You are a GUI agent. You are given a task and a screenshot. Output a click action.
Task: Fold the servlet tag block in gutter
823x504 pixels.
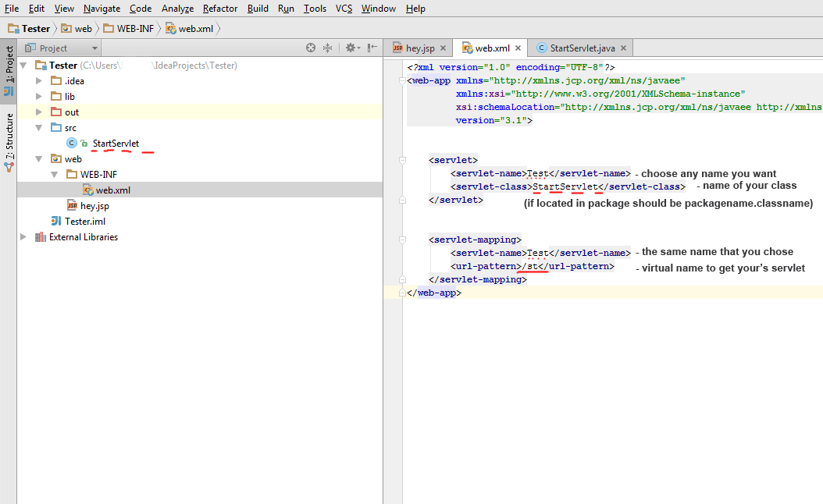403,160
